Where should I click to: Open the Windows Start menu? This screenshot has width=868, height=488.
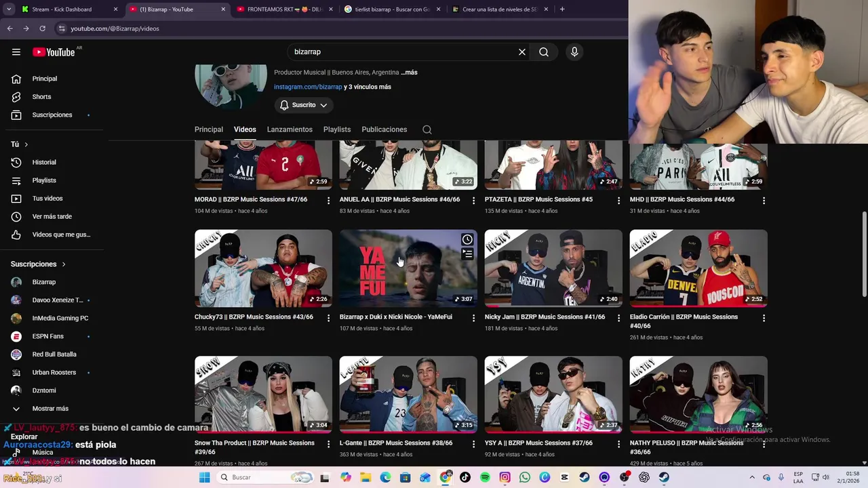(x=204, y=477)
